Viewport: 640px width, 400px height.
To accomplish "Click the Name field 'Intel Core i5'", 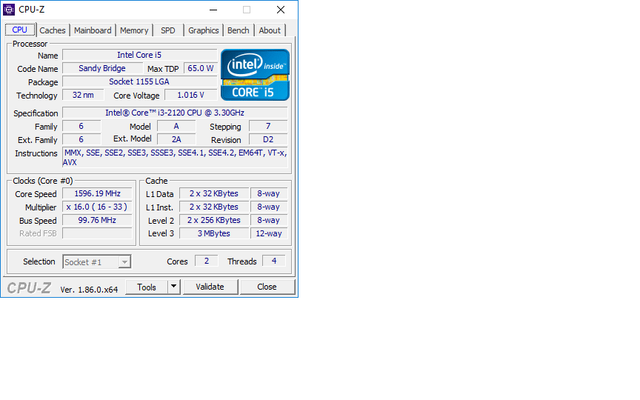I will pos(140,55).
